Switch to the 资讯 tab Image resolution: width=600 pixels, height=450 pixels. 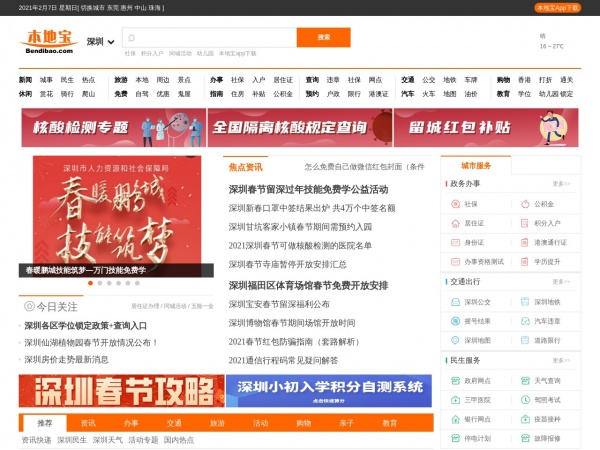(88, 423)
